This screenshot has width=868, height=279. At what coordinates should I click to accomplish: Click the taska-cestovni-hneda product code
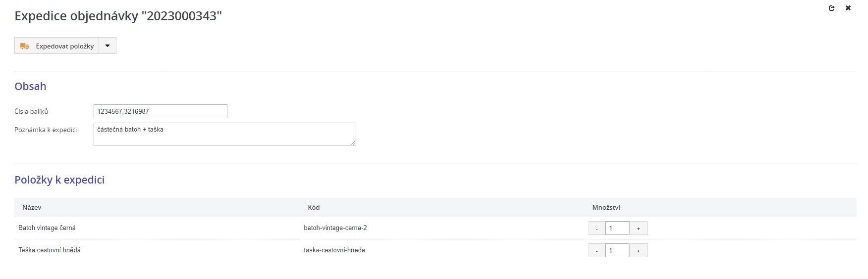[334, 250]
